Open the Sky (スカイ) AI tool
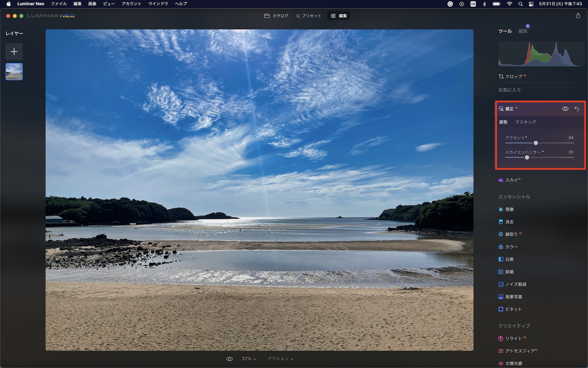 coord(511,180)
